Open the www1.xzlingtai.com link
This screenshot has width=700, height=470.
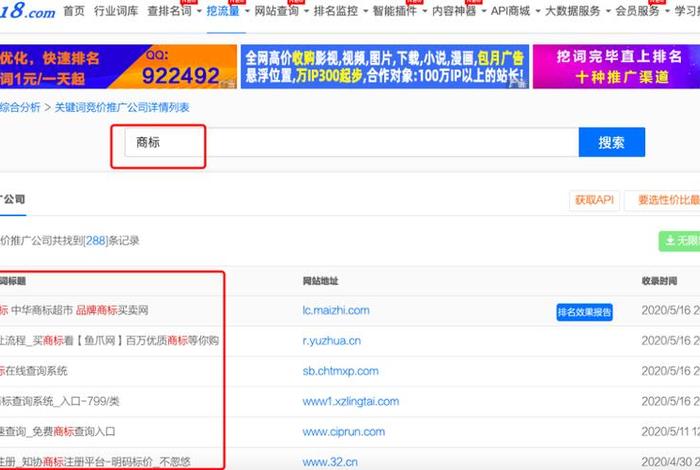pos(351,401)
